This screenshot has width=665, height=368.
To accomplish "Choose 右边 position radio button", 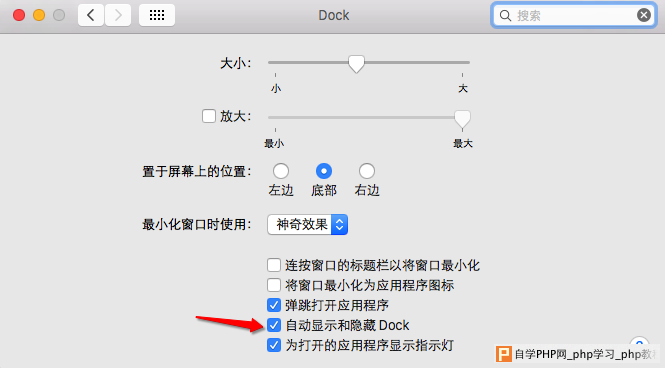I will click(x=367, y=171).
